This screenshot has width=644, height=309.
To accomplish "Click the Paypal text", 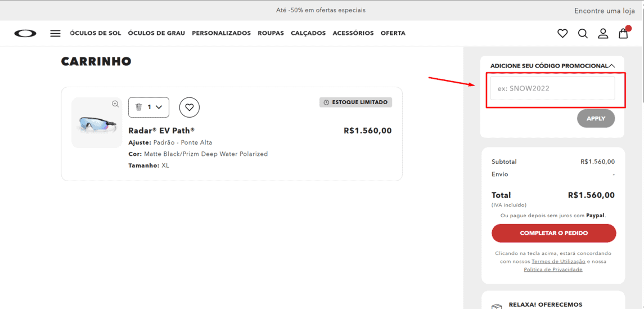I will click(x=596, y=215).
